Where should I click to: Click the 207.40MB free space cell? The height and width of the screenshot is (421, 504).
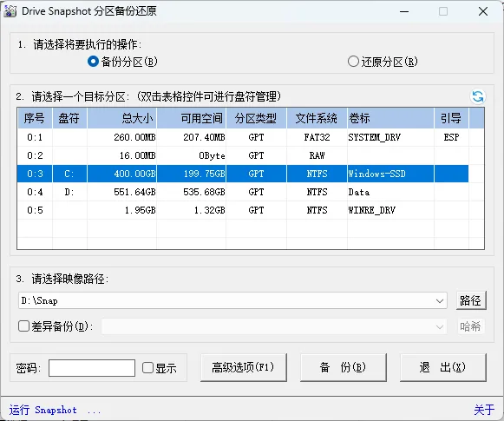click(192, 137)
